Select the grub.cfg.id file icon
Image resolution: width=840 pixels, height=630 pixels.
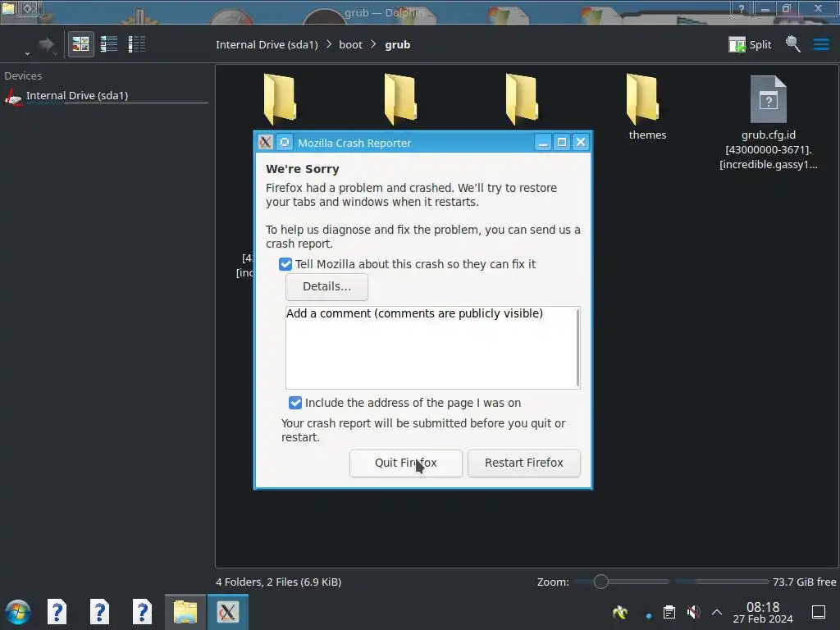tap(768, 99)
